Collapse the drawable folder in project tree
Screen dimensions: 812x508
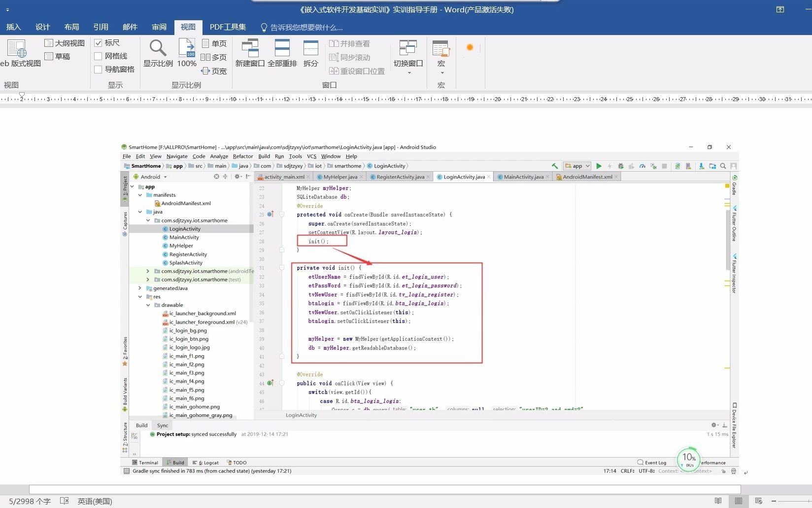click(x=148, y=305)
